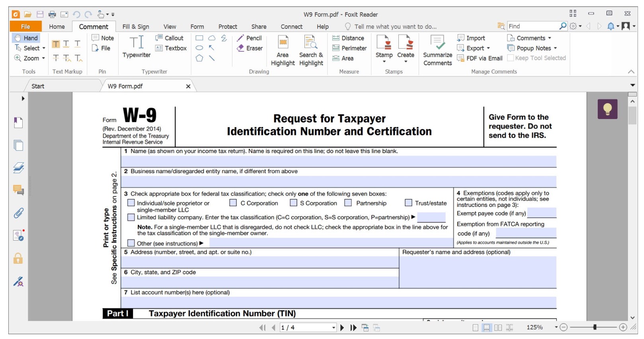The image size is (644, 339).
Task: Tick the C Corporation checkbox
Action: click(x=233, y=203)
